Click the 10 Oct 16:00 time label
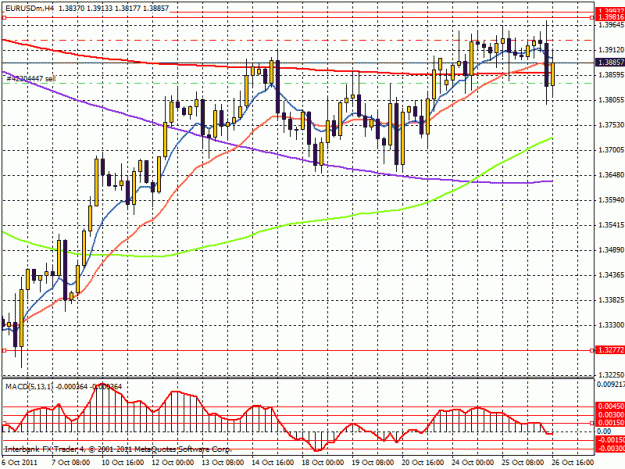Screen dimensions: 625x469 coord(123,462)
